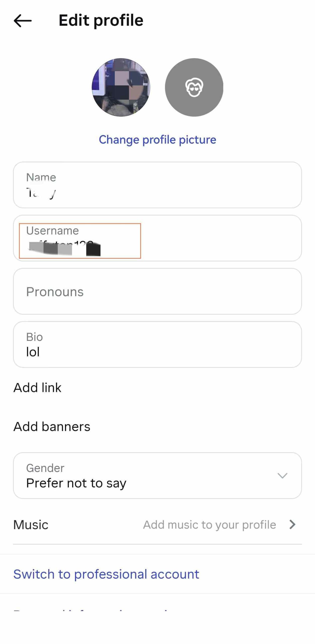Click Change profile picture link
The width and height of the screenshot is (315, 644).
click(x=157, y=140)
